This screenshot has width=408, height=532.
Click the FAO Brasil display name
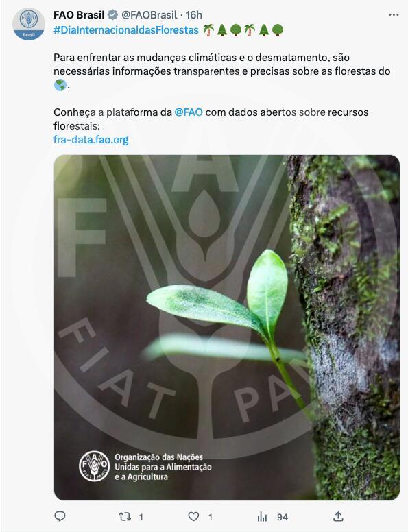tap(79, 15)
